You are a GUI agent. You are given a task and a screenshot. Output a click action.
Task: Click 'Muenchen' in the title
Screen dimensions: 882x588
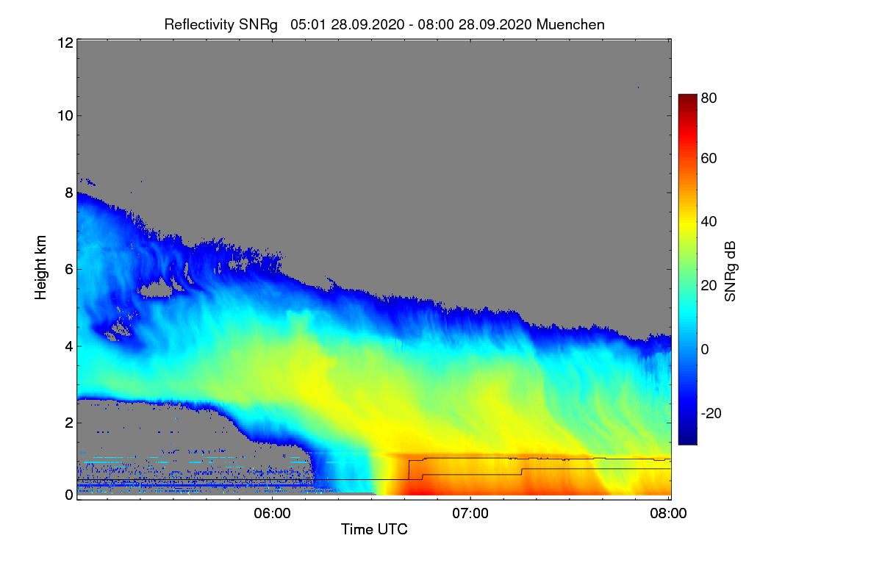(570, 24)
